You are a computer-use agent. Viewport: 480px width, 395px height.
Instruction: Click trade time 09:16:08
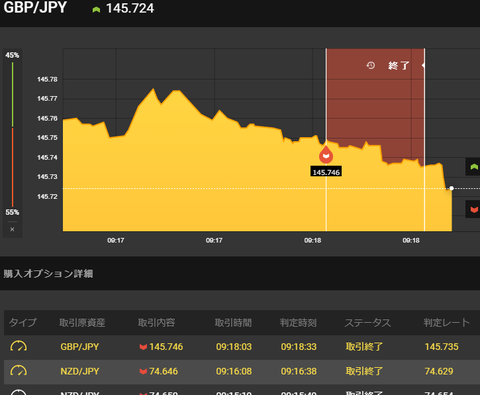tap(234, 371)
